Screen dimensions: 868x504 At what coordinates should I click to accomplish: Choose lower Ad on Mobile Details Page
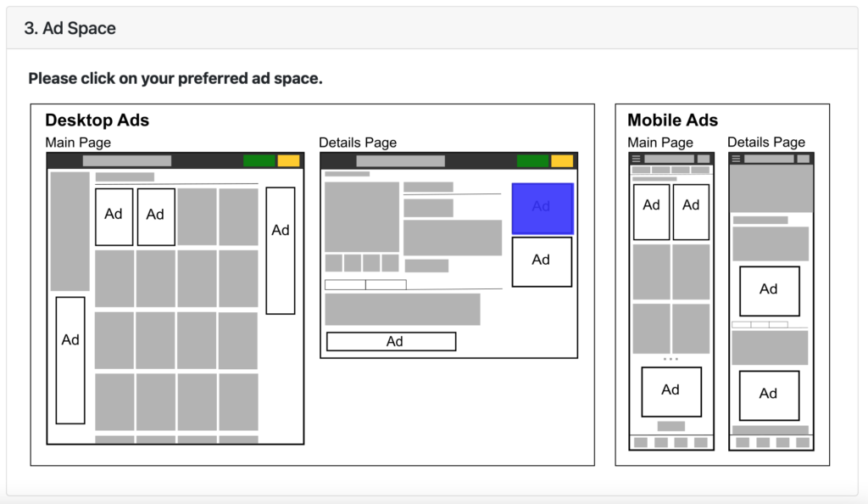point(770,395)
